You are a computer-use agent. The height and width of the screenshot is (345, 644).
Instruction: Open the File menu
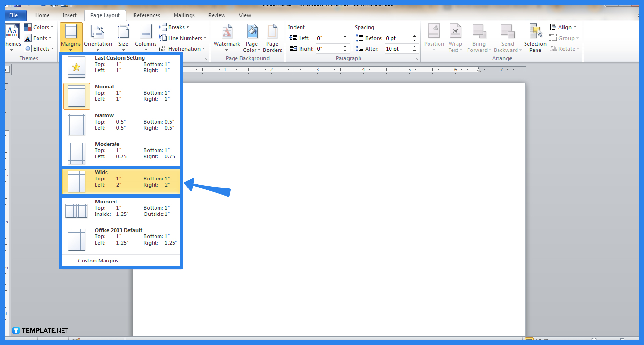(15, 15)
